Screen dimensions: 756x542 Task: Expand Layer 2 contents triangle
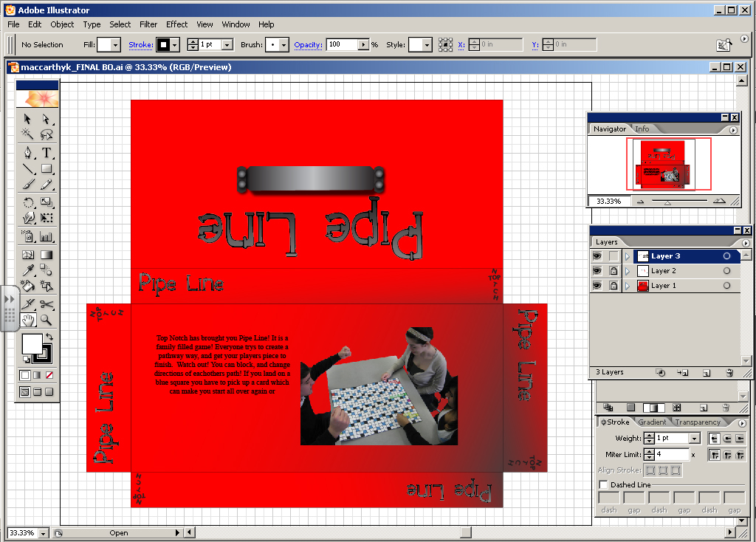628,271
